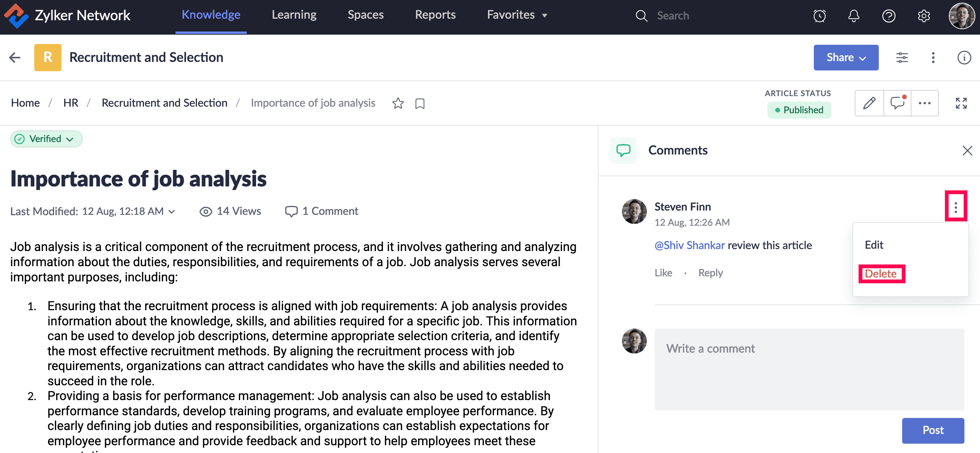This screenshot has height=453, width=980.
Task: Click the pencil edit article icon
Action: 869,103
